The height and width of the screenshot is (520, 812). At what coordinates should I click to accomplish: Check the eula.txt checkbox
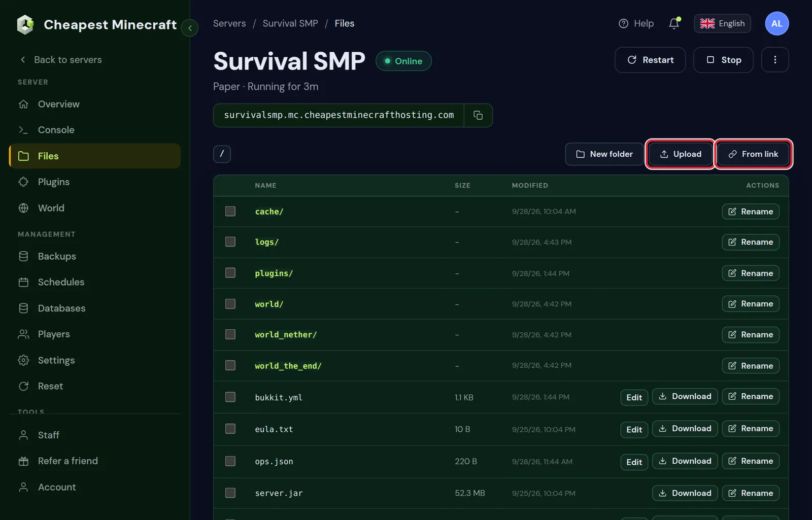230,429
